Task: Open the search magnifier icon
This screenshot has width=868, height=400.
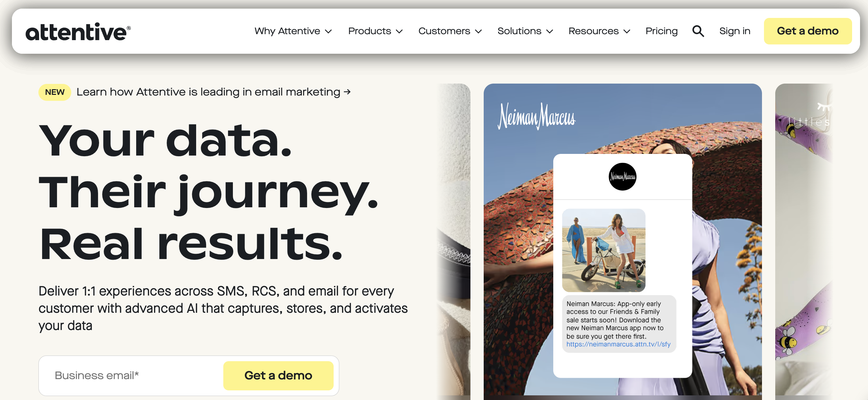Action: tap(698, 31)
